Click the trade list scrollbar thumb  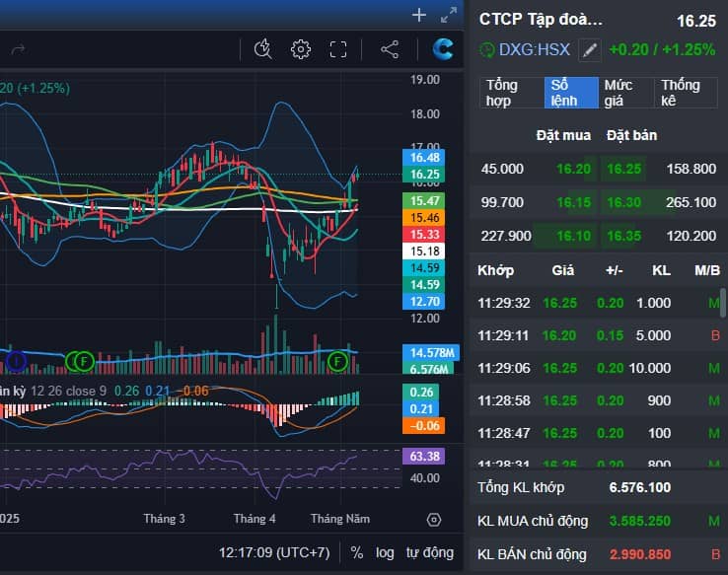click(x=723, y=303)
